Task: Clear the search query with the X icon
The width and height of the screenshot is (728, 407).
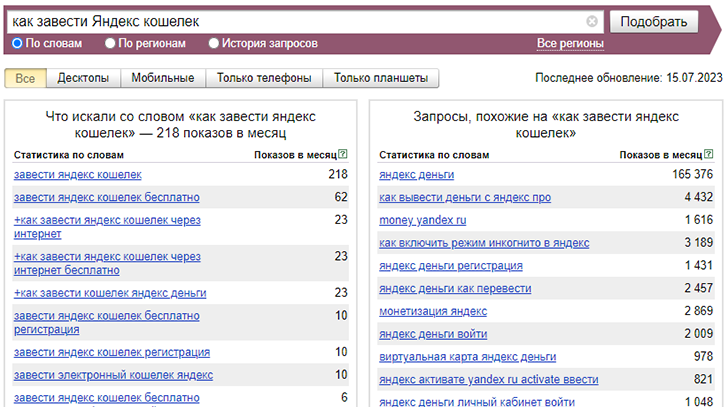Action: coord(592,21)
